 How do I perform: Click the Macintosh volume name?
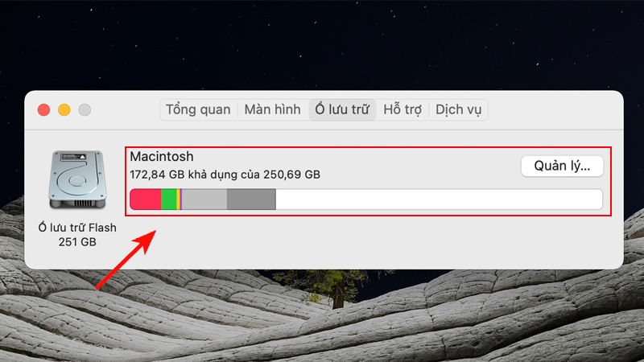click(x=162, y=157)
